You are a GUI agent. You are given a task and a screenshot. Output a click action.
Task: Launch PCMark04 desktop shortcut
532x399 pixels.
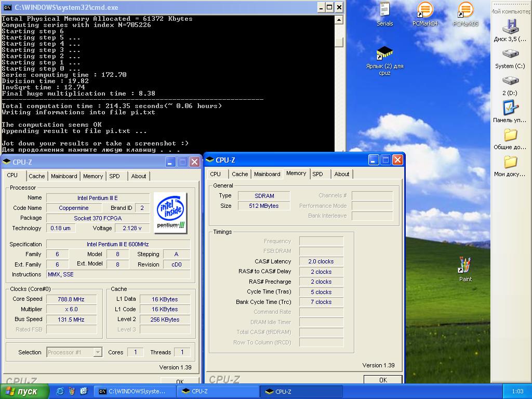pos(425,14)
